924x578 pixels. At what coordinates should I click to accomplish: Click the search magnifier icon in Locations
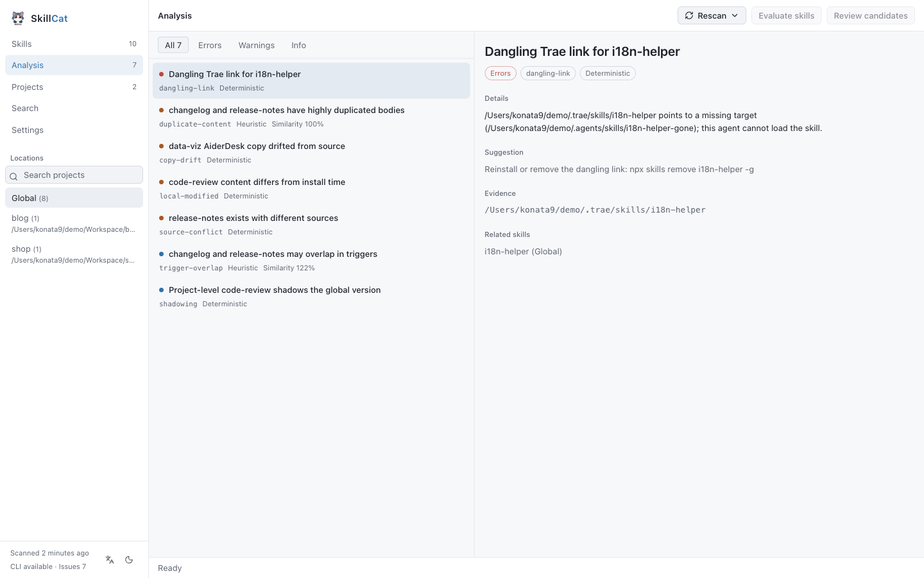coord(13,176)
